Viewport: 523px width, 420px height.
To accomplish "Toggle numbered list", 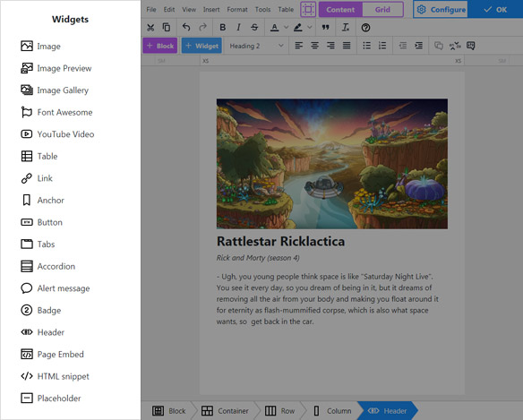I will 382,46.
